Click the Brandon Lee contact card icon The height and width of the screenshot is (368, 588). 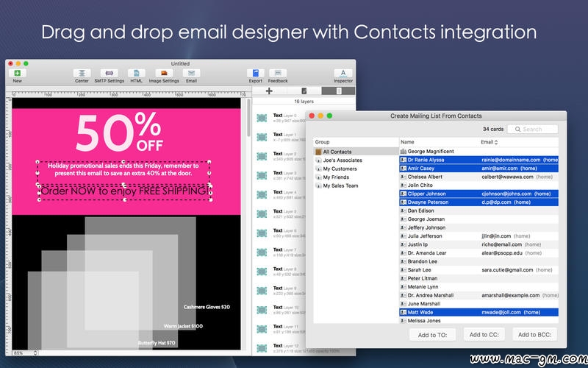[404, 262]
